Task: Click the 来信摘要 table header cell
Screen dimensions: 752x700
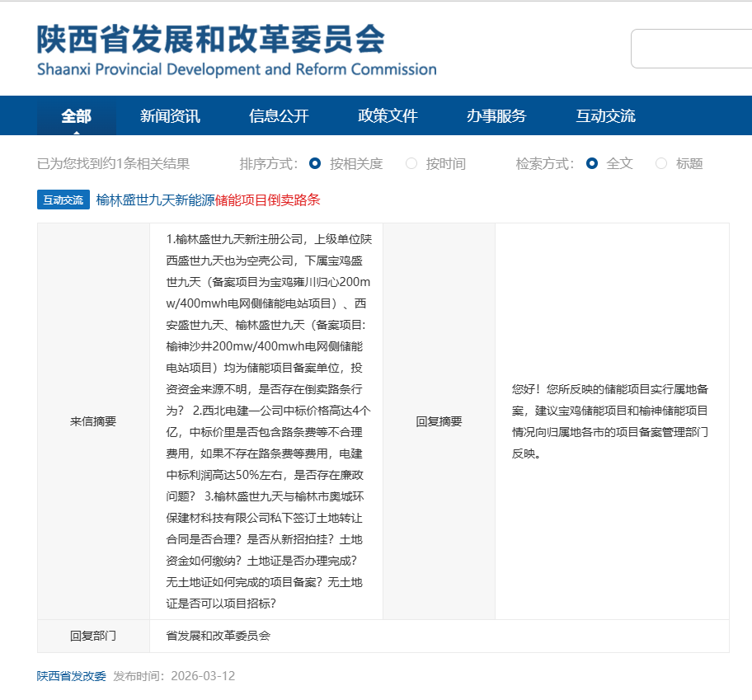Action: click(x=93, y=421)
